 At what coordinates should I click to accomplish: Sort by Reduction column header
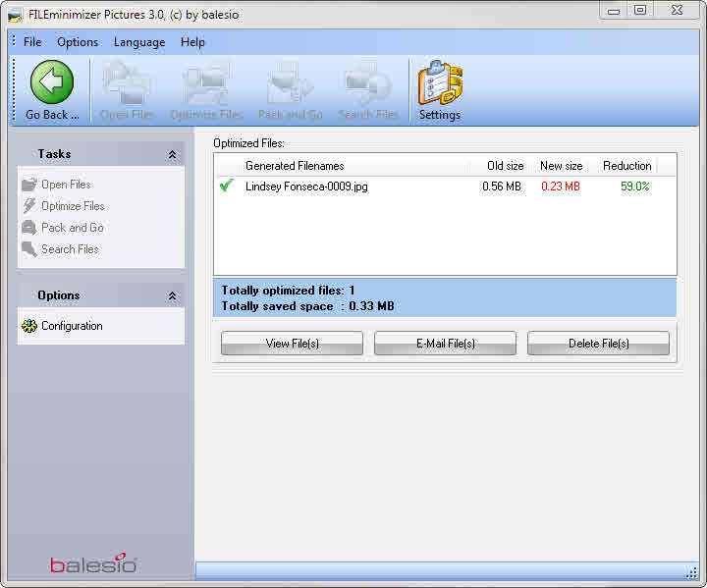pyautogui.click(x=627, y=166)
